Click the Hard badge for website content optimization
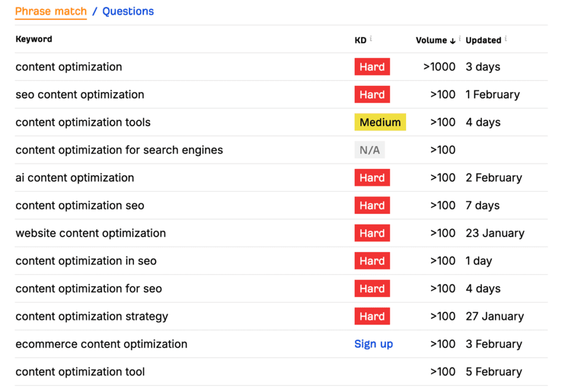 tap(372, 233)
